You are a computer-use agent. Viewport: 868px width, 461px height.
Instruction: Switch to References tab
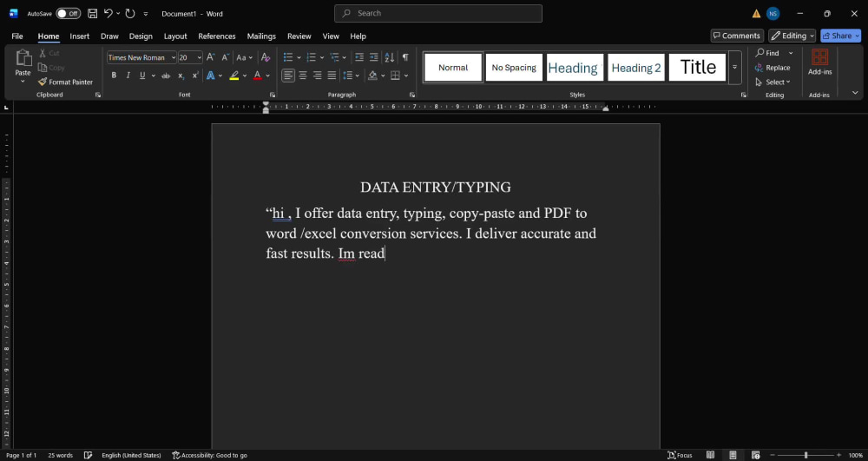(x=216, y=36)
